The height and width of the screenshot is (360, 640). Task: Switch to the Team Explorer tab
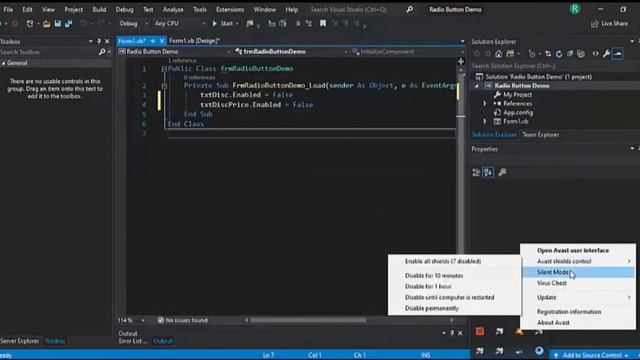541,135
